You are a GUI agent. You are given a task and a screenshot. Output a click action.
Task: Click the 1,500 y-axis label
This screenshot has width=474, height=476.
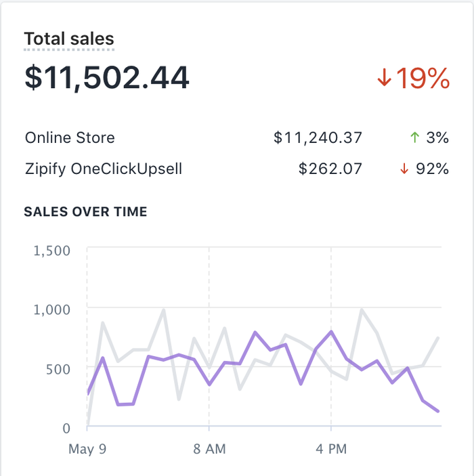point(51,251)
